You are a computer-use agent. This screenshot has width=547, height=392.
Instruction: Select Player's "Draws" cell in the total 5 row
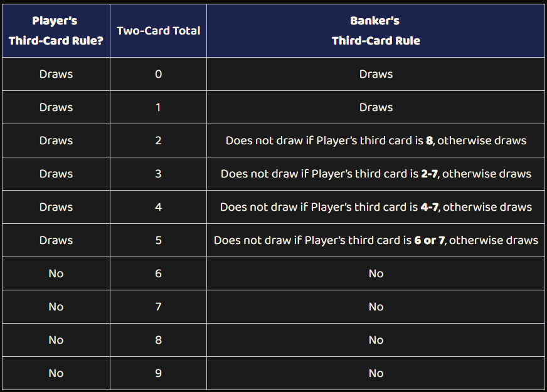[56, 240]
